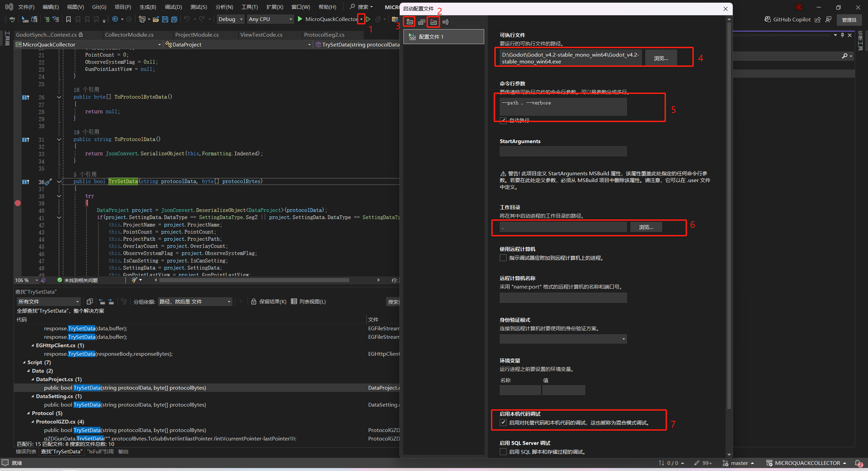Switch to the CollectorModule.cs tab
This screenshot has height=471, width=868.
[x=129, y=35]
